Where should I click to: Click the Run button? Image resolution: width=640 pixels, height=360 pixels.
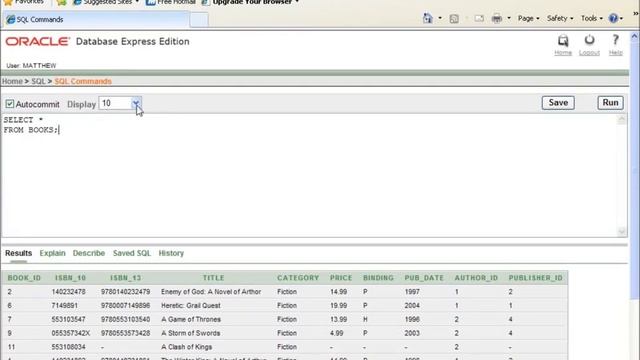[610, 103]
